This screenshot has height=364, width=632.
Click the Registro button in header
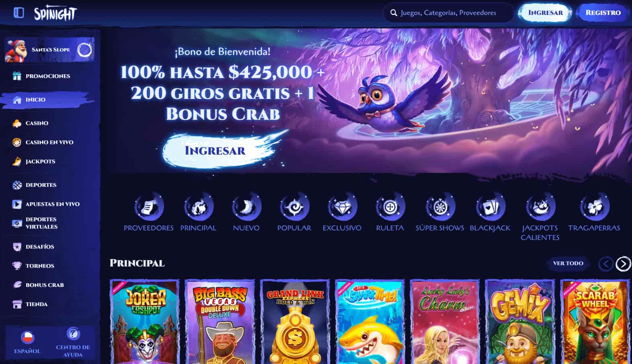pos(603,13)
